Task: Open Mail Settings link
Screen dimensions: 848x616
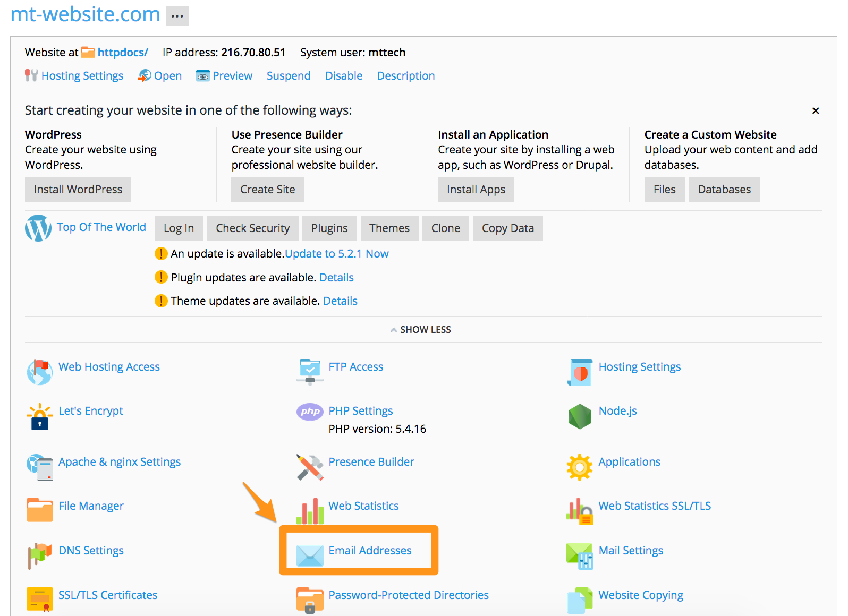Action: [x=631, y=551]
